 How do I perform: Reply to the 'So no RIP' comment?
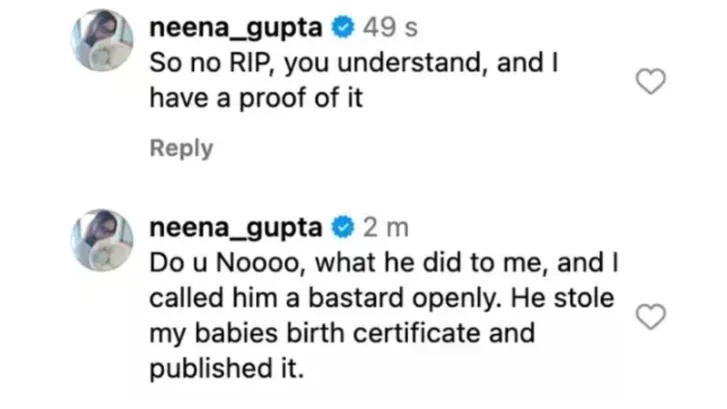point(181,148)
